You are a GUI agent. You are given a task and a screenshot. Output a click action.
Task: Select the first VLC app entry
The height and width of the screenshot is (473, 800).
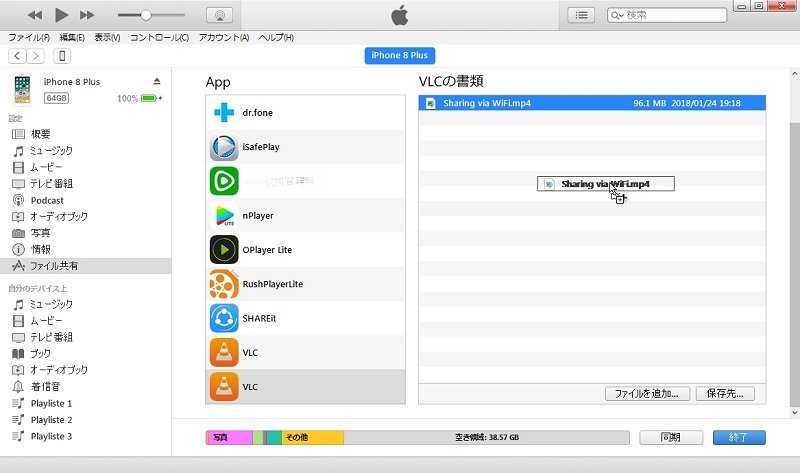point(306,352)
